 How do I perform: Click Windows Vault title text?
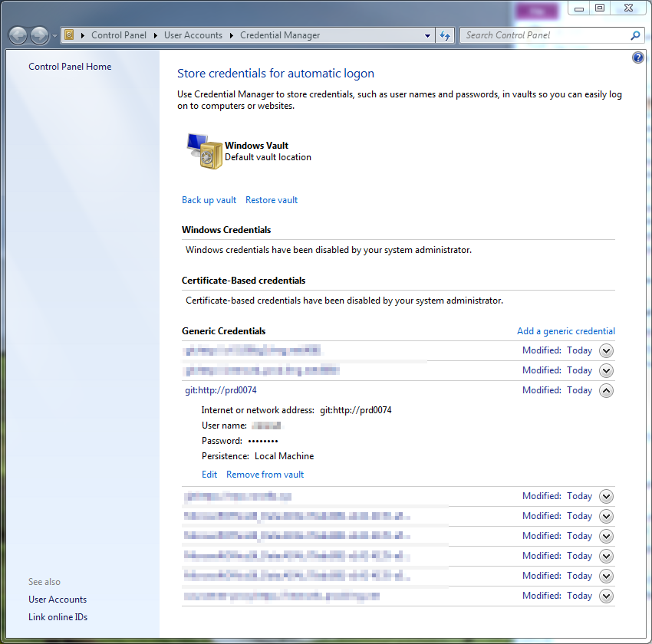tap(256, 146)
